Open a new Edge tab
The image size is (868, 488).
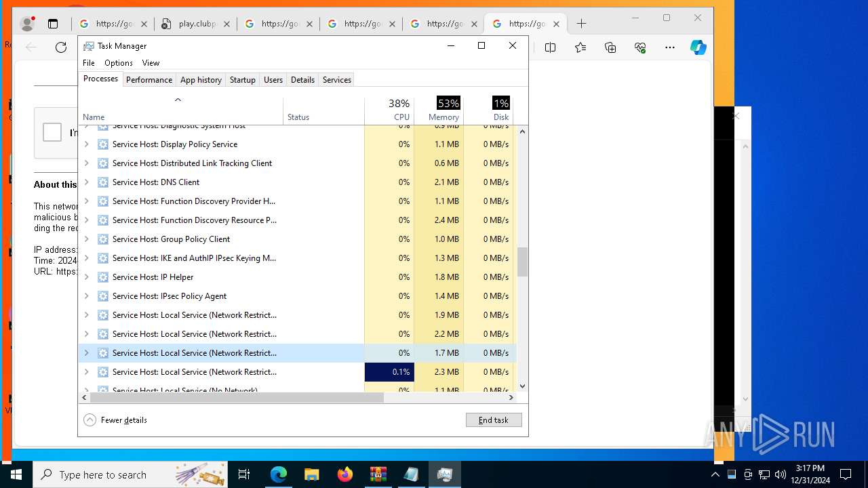tap(581, 24)
